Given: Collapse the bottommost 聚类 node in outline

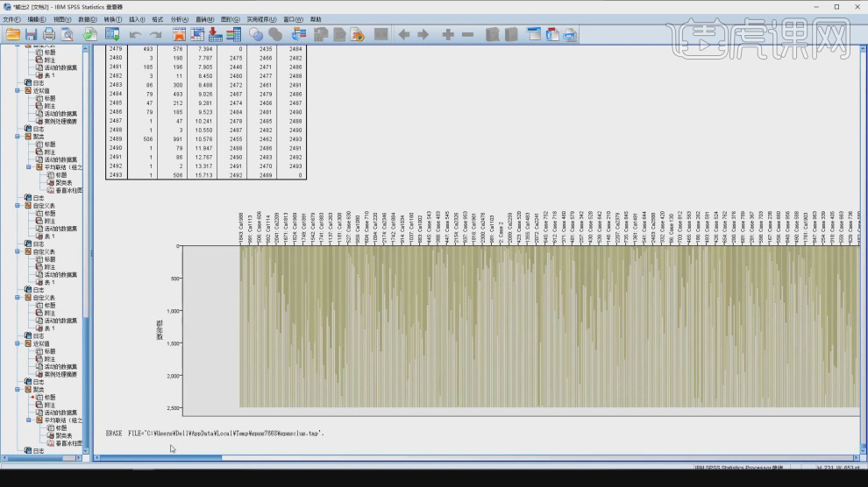Looking at the screenshot, I should 18,390.
